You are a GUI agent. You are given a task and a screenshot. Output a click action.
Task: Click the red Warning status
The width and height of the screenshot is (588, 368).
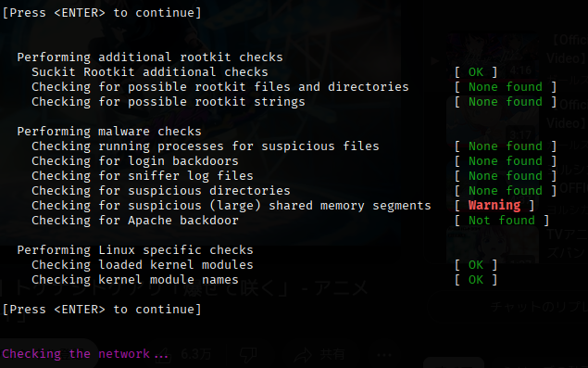494,206
